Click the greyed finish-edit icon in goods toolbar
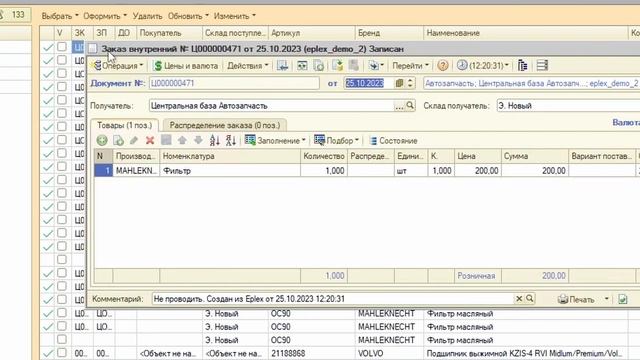Viewport: 640px width, 360px height. (x=166, y=141)
